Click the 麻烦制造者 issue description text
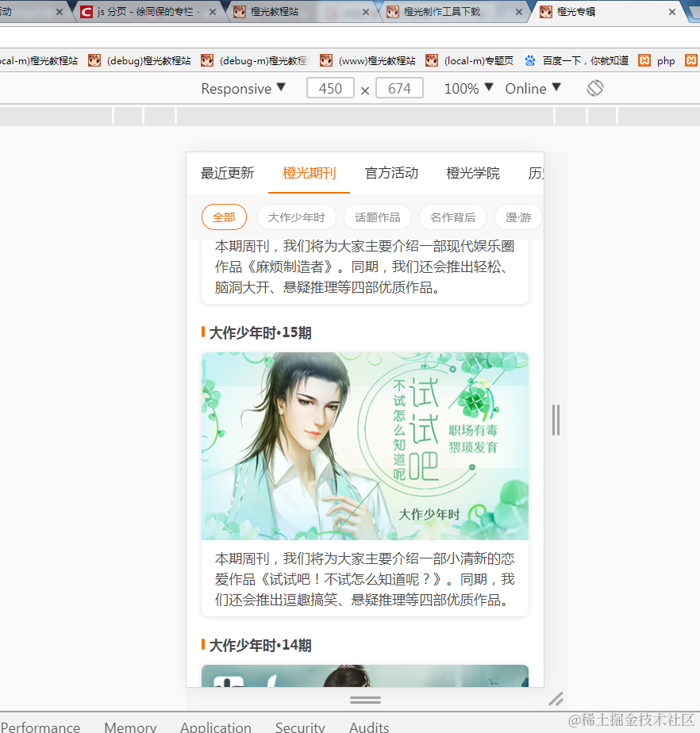 (365, 267)
